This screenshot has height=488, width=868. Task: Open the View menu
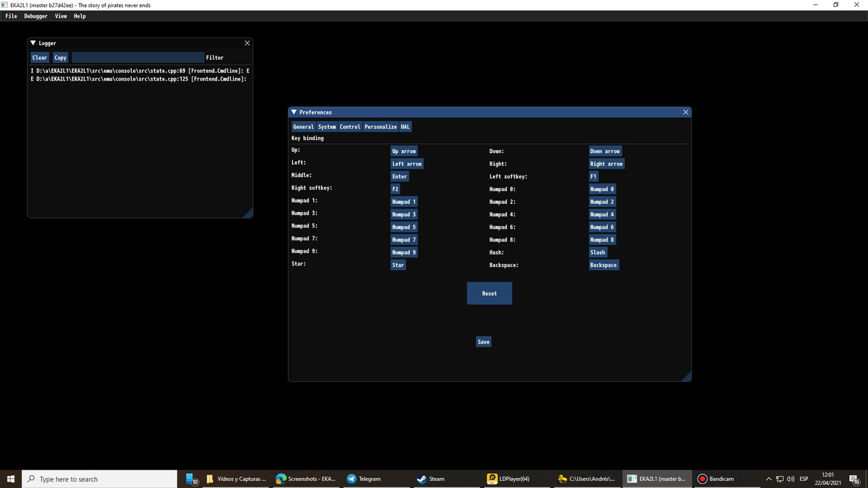61,16
